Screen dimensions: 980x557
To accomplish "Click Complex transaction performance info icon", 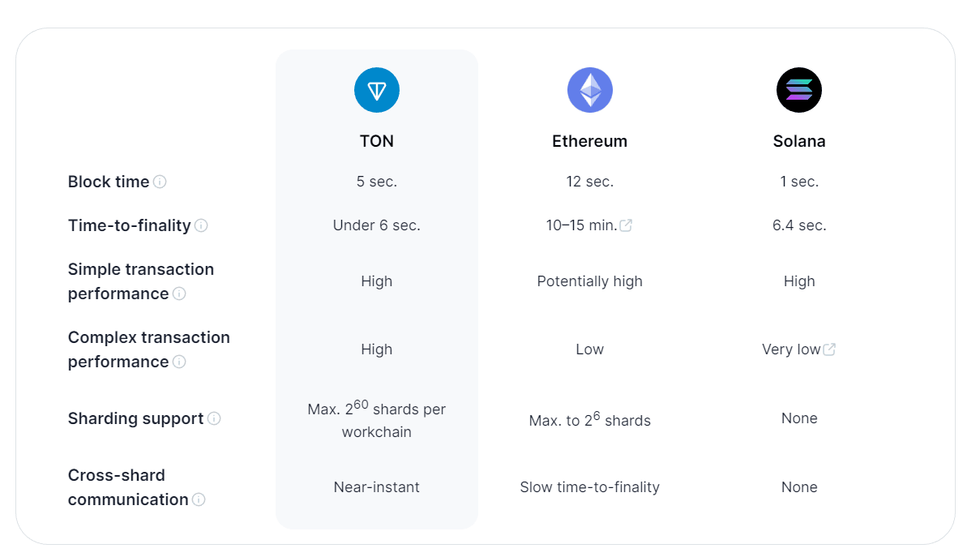I will [x=179, y=362].
